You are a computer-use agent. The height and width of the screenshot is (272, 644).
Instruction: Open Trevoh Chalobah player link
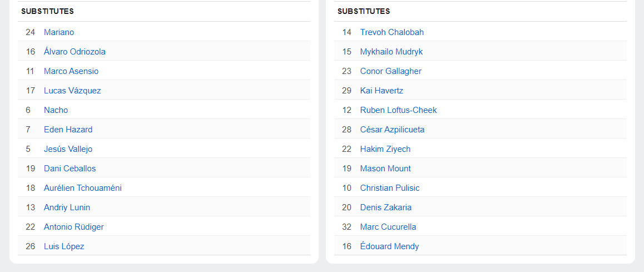coord(392,32)
